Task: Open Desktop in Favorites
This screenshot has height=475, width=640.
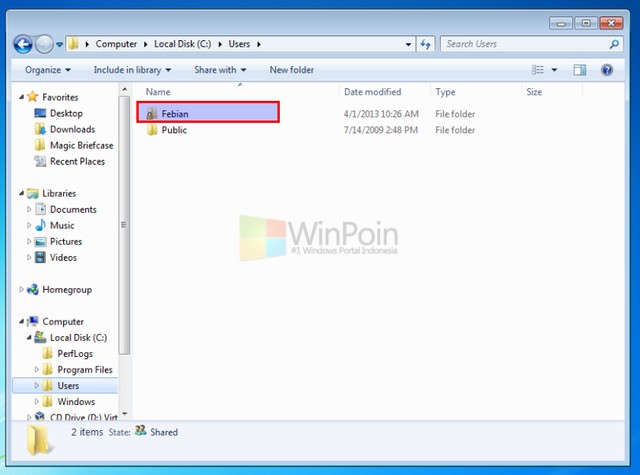Action: (x=66, y=113)
